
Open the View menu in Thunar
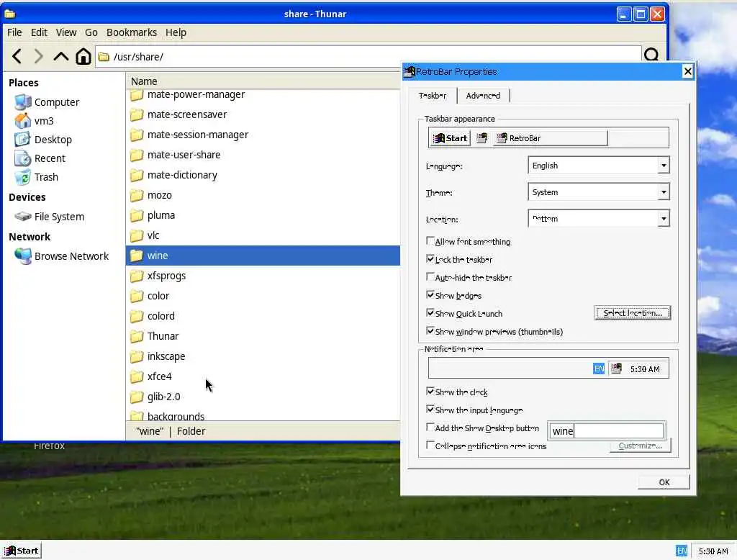(x=66, y=32)
